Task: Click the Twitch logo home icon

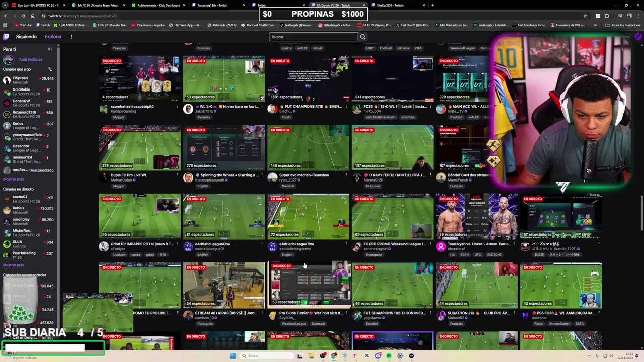Action: click(x=6, y=37)
